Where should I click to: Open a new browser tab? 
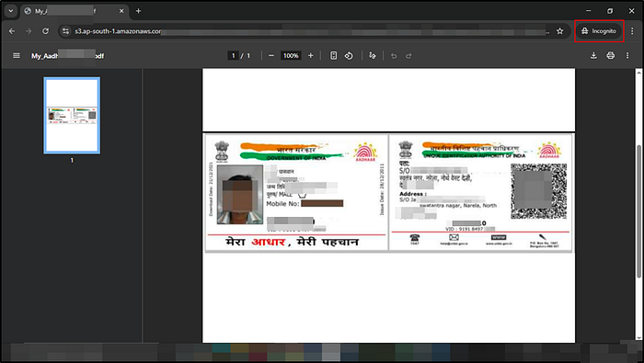[138, 11]
